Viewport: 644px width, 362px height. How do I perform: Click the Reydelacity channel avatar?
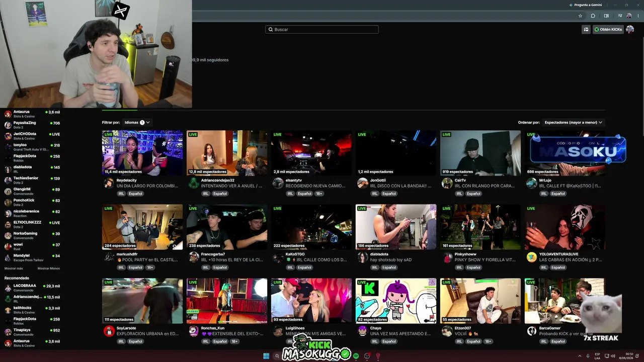click(x=109, y=183)
